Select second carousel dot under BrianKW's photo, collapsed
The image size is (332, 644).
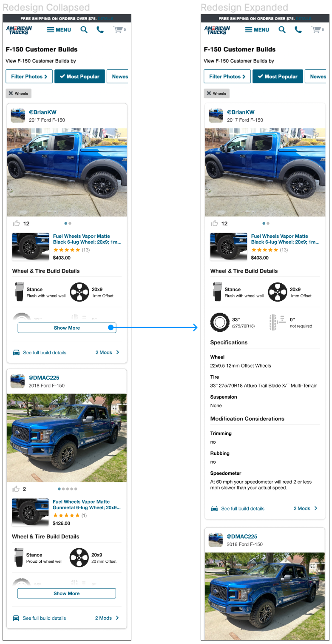tap(70, 223)
